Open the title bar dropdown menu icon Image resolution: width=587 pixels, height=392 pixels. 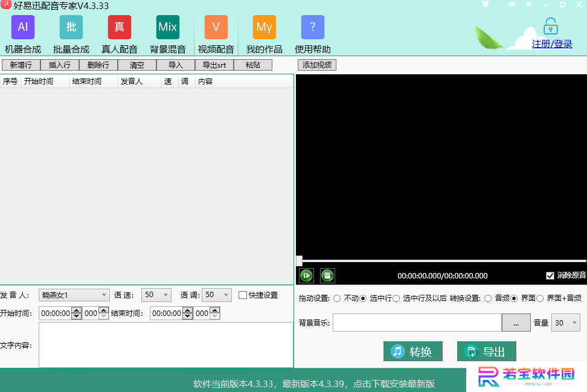coord(528,4)
